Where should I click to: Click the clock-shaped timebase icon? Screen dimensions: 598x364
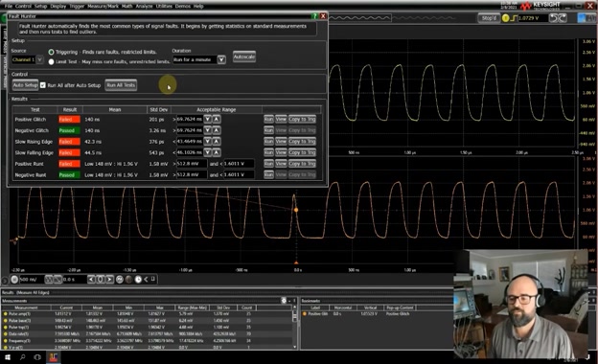(138, 280)
